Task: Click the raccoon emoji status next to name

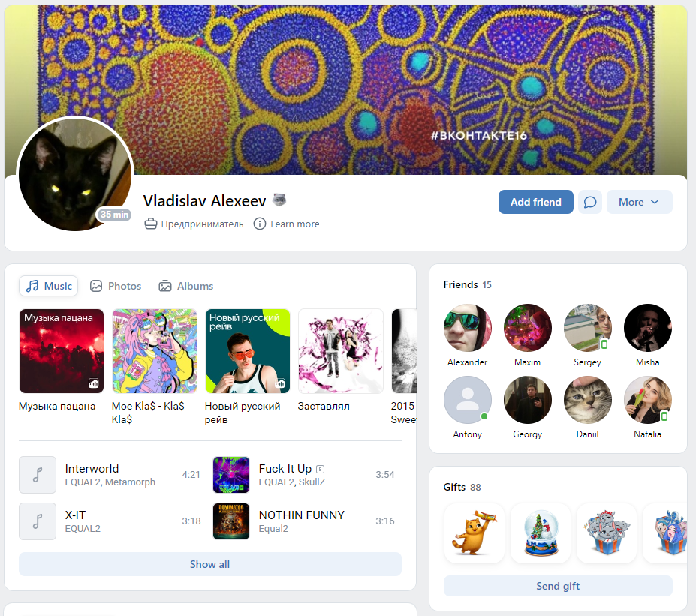Action: click(279, 200)
